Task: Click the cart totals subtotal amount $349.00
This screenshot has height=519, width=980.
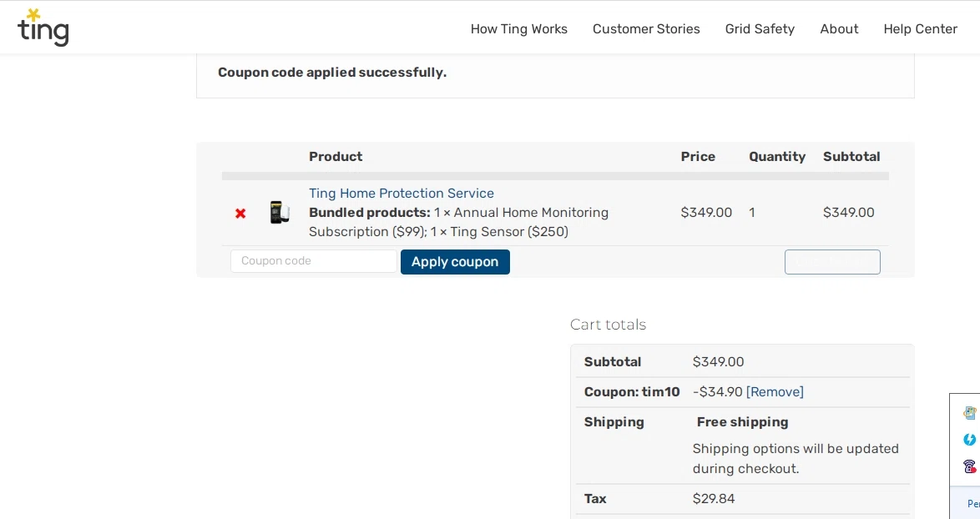Action: click(x=718, y=361)
